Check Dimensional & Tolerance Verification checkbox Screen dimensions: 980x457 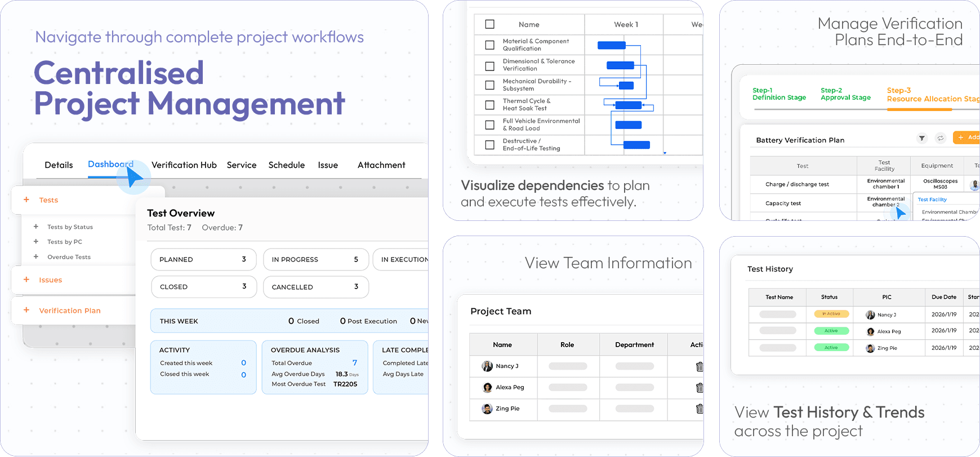pos(490,65)
